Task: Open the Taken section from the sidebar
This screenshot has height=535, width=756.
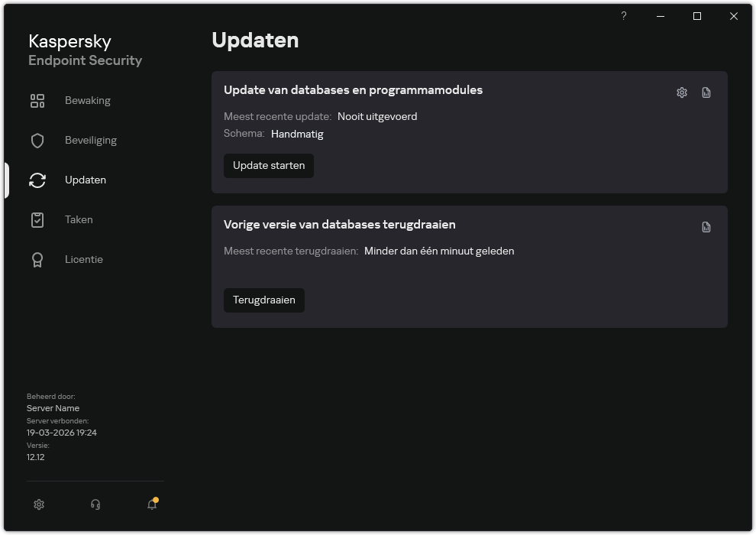Action: tap(79, 219)
